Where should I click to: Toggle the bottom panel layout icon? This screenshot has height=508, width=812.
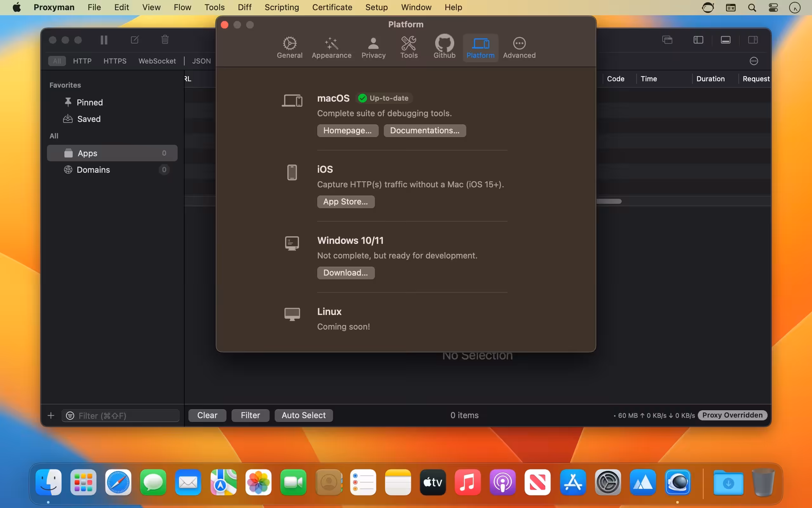coord(725,40)
